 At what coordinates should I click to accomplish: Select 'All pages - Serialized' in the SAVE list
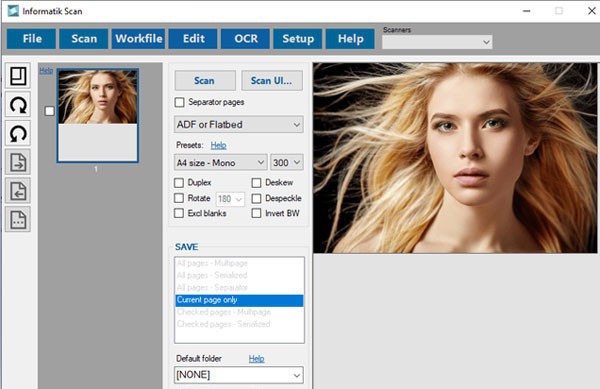point(239,275)
